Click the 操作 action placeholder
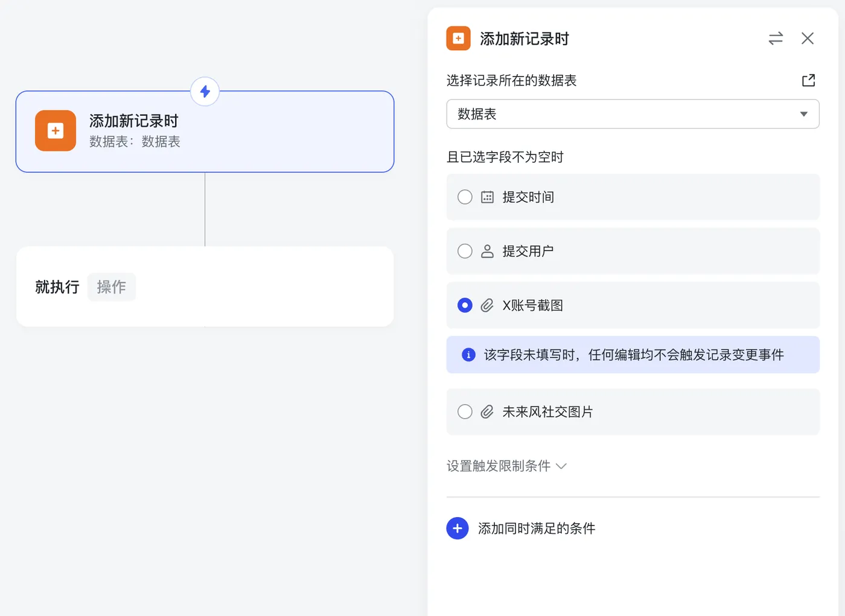Viewport: 845px width, 616px height. pyautogui.click(x=112, y=287)
